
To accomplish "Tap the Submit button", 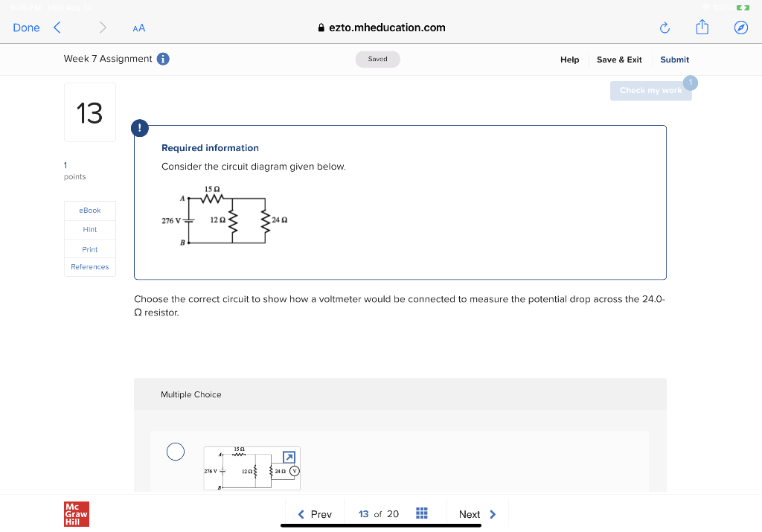I will coord(674,60).
